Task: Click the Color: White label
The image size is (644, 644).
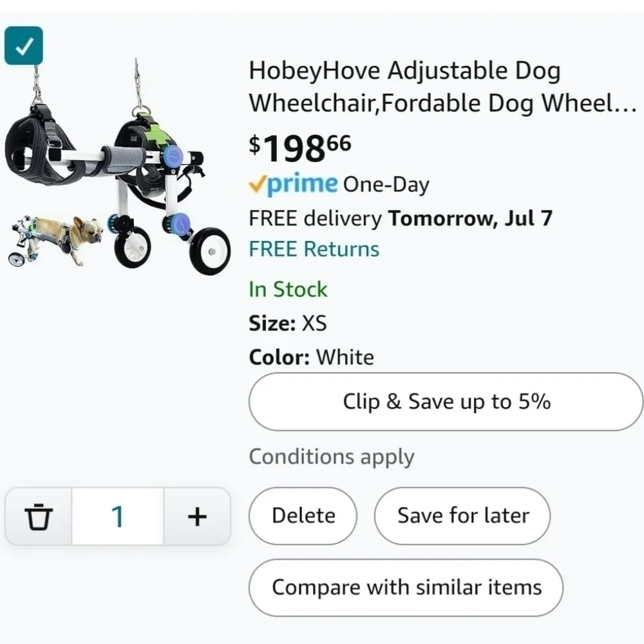Action: (x=311, y=357)
